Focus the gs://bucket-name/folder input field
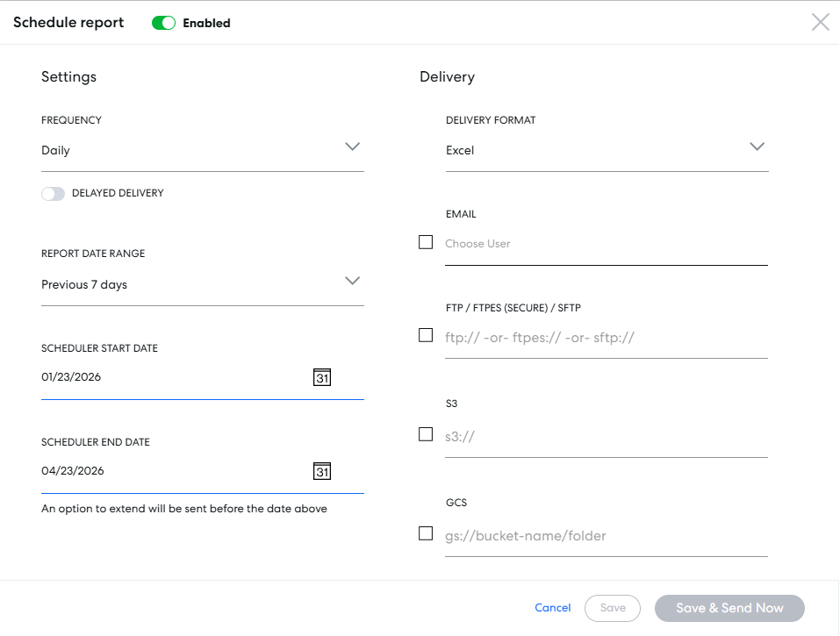This screenshot has height=636, width=840. tap(606, 536)
